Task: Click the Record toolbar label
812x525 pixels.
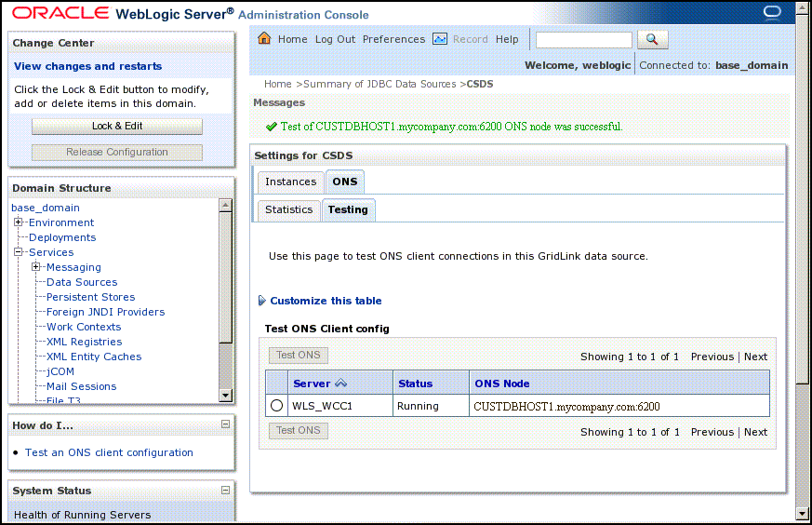Action: (471, 39)
